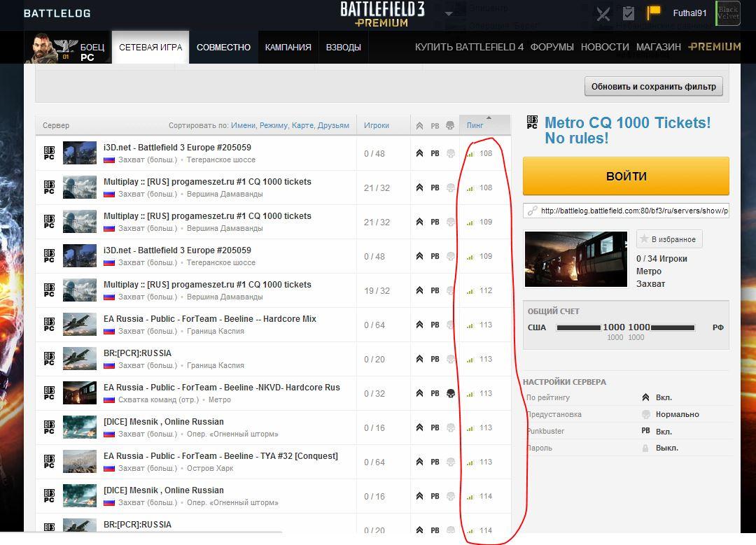
Task: Click the Battlefield 3 Premium logo
Action: 382,15
